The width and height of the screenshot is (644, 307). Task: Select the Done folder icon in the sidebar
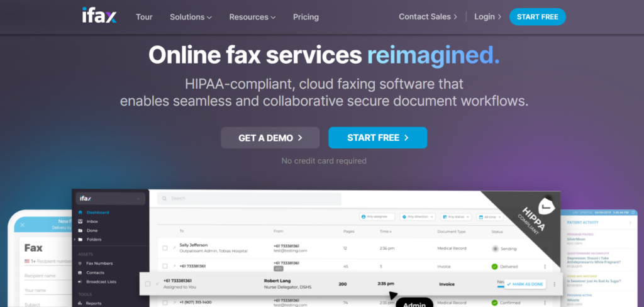pos(80,230)
